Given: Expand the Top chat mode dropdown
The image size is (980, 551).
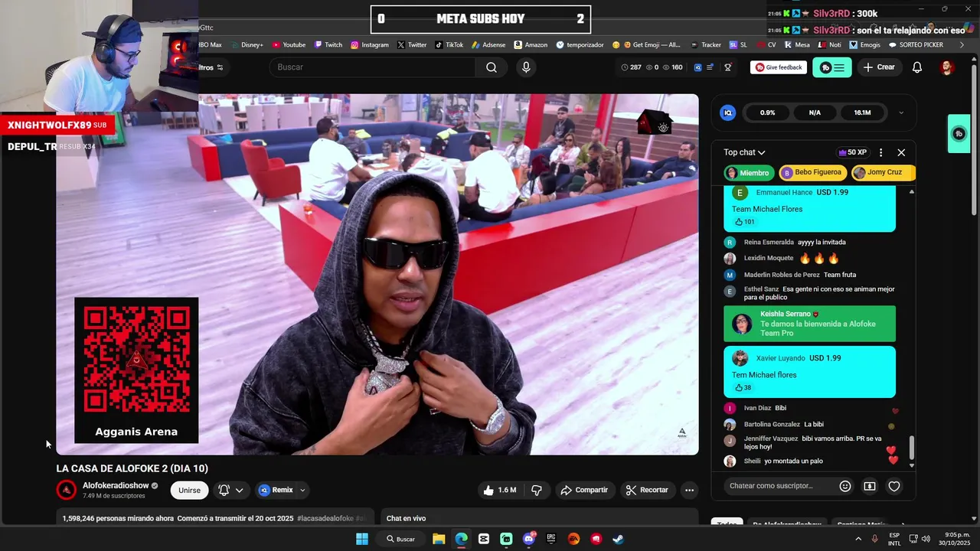Looking at the screenshot, I should click(x=744, y=152).
